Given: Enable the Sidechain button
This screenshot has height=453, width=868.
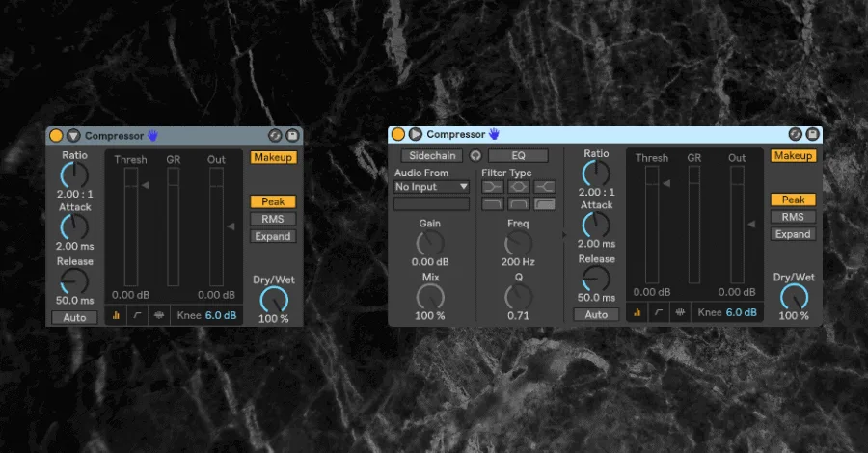Looking at the screenshot, I should click(x=432, y=156).
